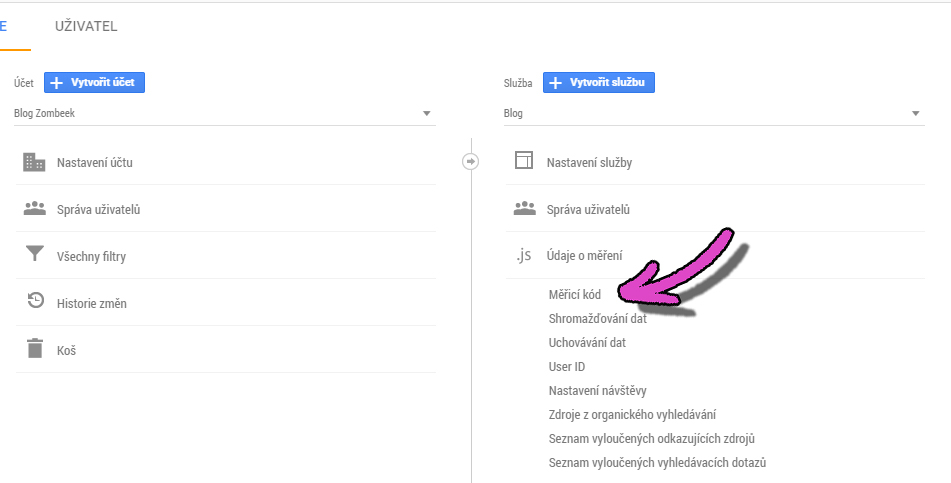The height and width of the screenshot is (483, 951).
Task: Click the trash can icon for Koš
Action: tap(35, 348)
